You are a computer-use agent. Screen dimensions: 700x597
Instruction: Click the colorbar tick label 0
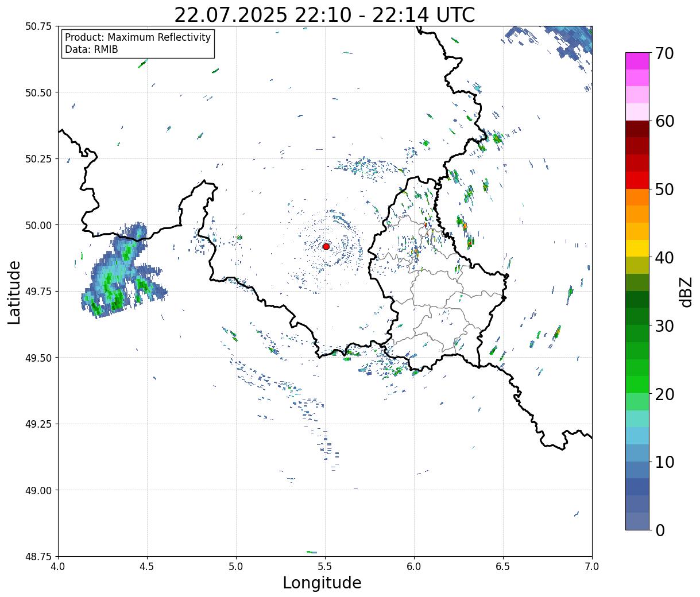pos(660,530)
